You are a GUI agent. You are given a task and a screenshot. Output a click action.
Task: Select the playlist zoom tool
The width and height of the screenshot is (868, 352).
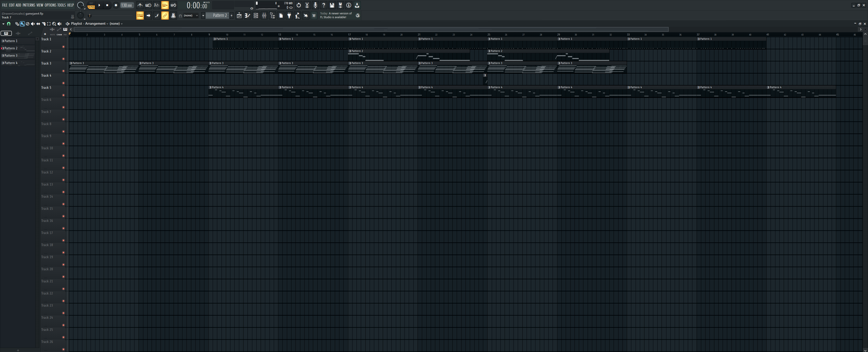point(54,24)
